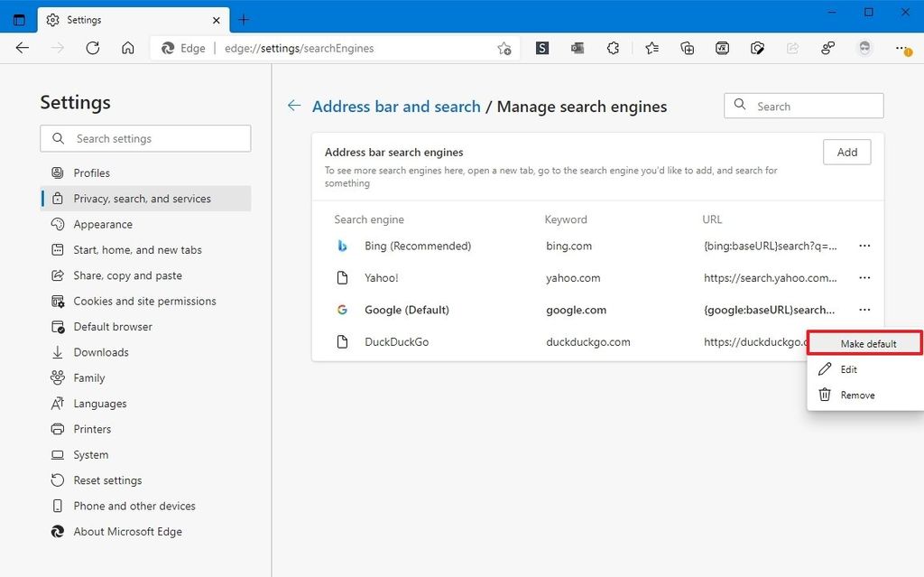
Task: Open the more options menu for Yahoo!
Action: pyautogui.click(x=864, y=277)
